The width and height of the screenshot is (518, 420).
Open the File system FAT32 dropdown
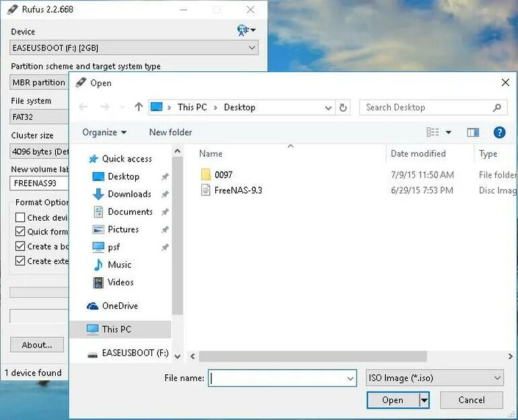(39, 117)
